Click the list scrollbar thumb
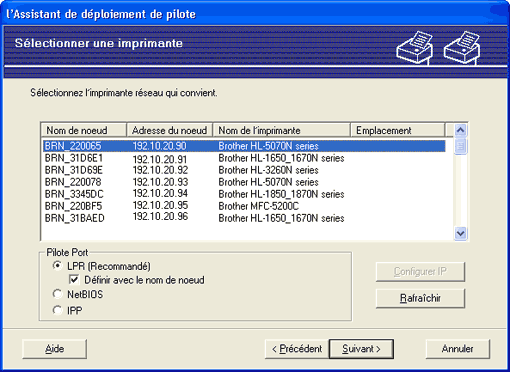 click(460, 146)
